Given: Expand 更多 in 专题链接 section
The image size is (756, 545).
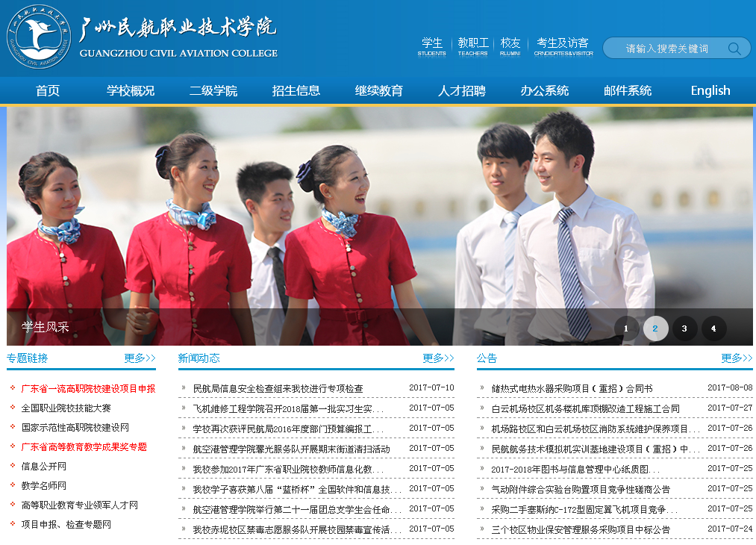Looking at the screenshot, I should point(140,358).
